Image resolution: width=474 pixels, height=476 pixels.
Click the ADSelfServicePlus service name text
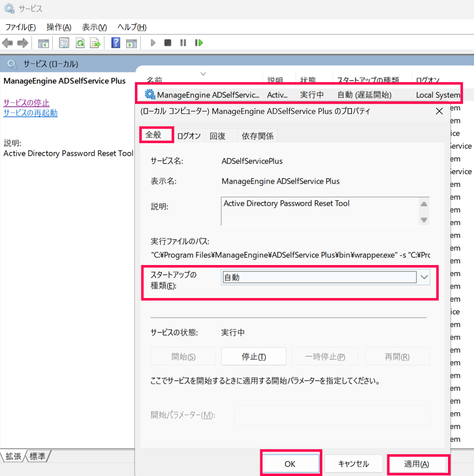pos(252,161)
